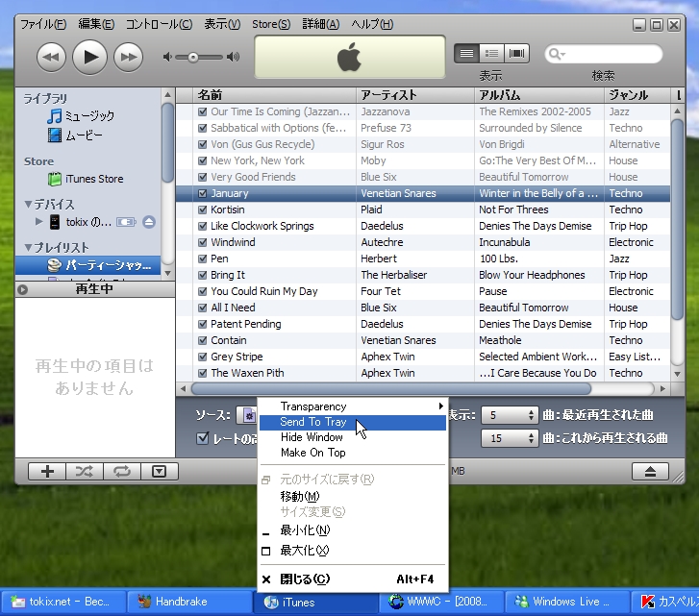Toggle repeat button at bottom
Viewport: 699px width, 616px height.
coord(122,471)
